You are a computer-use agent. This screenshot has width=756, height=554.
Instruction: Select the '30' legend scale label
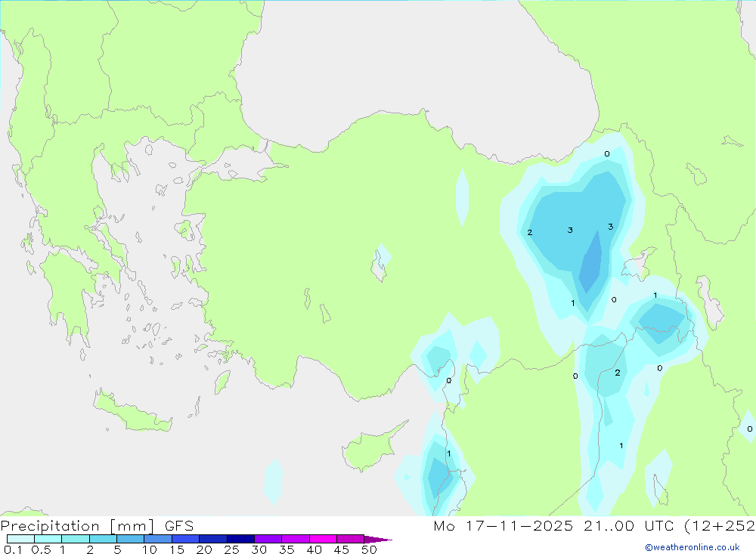pyautogui.click(x=259, y=549)
